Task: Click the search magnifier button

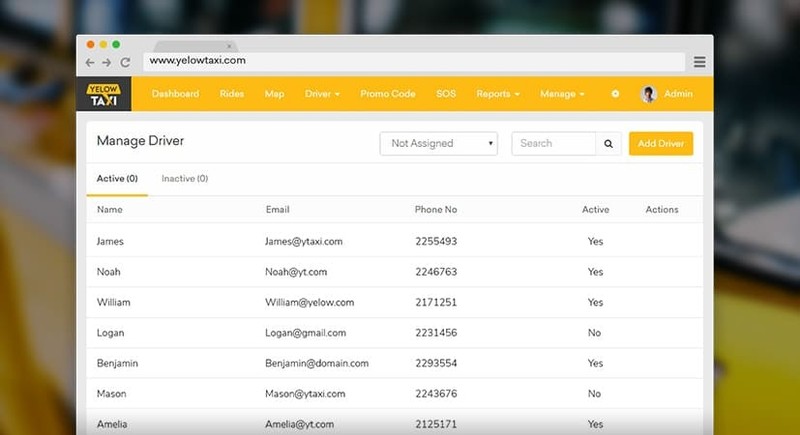Action: (608, 144)
